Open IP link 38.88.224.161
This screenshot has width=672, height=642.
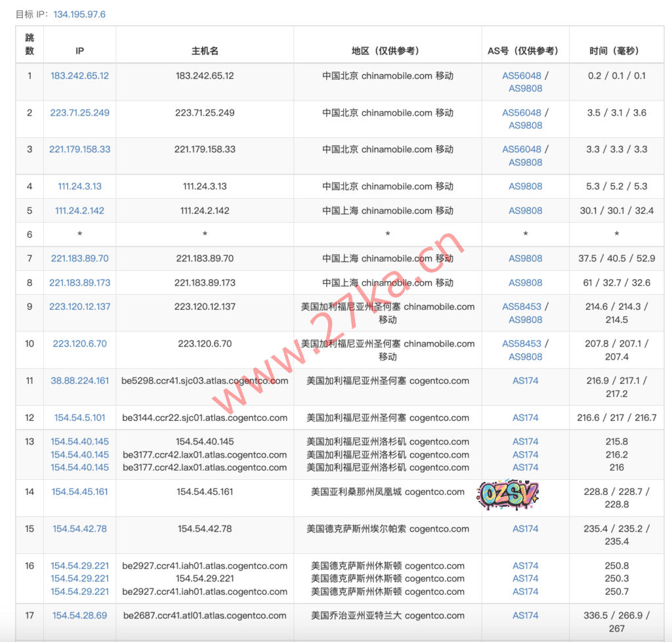pyautogui.click(x=79, y=381)
